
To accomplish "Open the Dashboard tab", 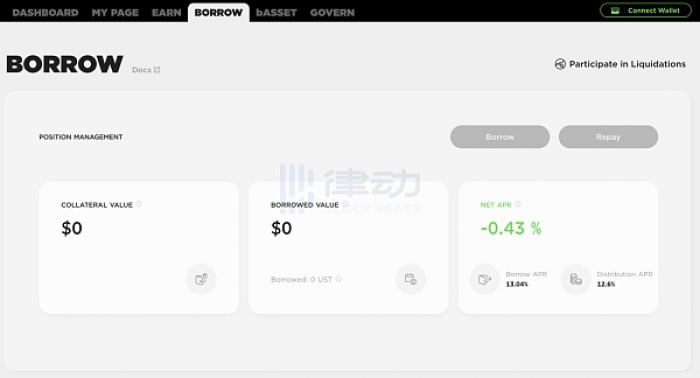I will point(46,12).
